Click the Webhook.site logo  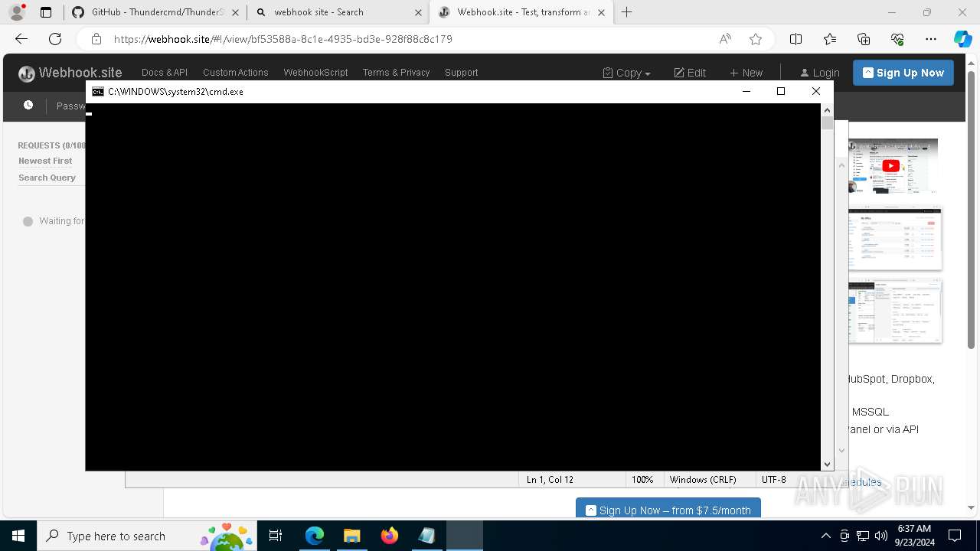[x=70, y=73]
